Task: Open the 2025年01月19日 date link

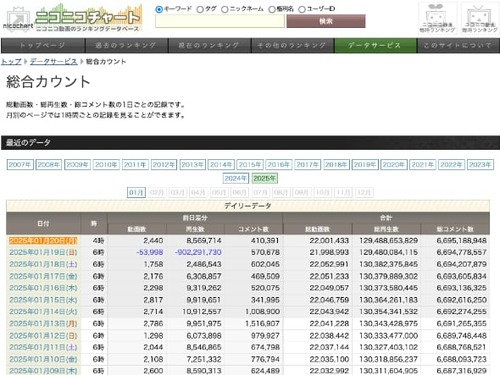Action: pyautogui.click(x=43, y=252)
